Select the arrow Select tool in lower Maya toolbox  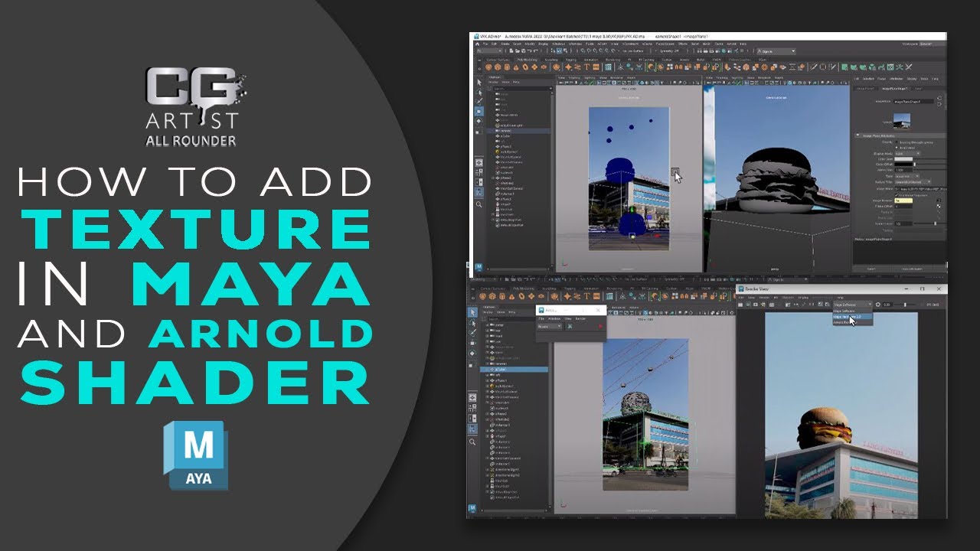click(x=472, y=313)
